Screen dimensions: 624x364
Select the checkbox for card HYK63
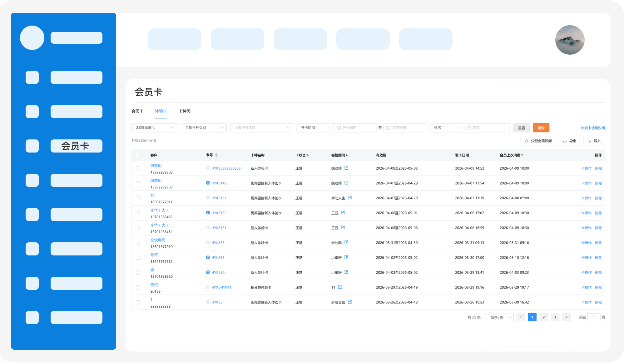point(138,303)
